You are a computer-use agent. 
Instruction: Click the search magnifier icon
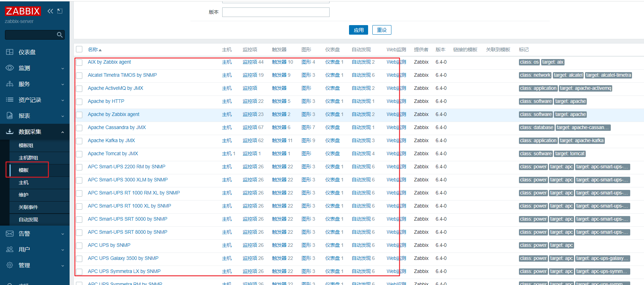pos(60,35)
